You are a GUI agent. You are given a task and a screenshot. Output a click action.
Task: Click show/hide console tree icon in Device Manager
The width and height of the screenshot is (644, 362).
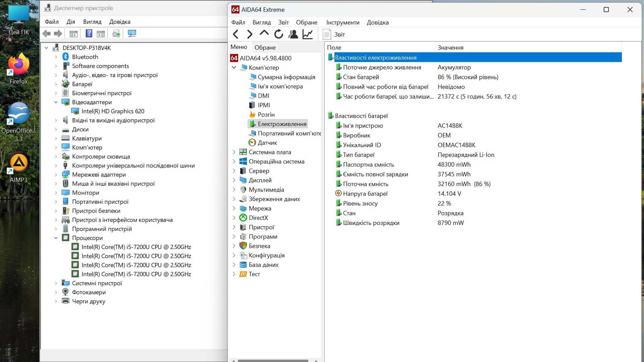point(73,34)
